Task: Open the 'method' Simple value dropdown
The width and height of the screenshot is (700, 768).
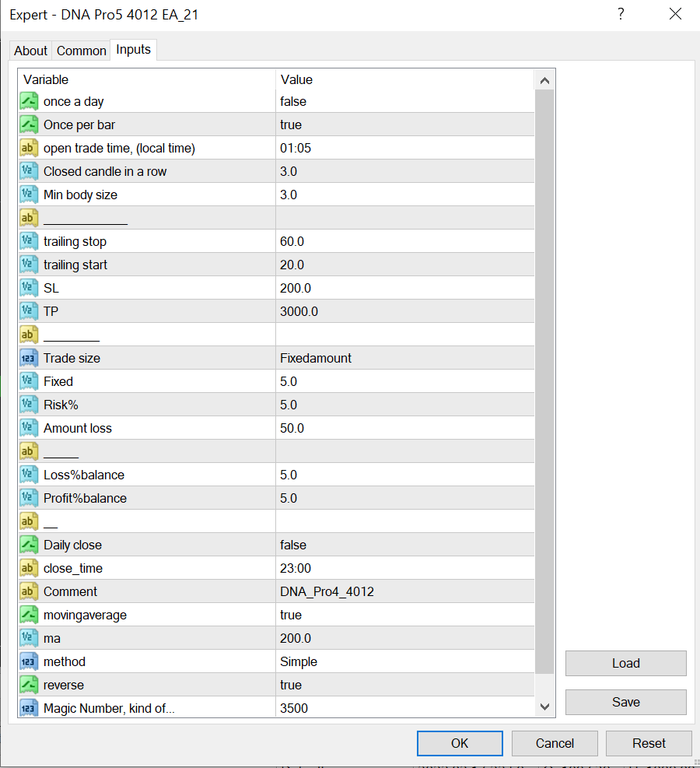Action: [299, 661]
